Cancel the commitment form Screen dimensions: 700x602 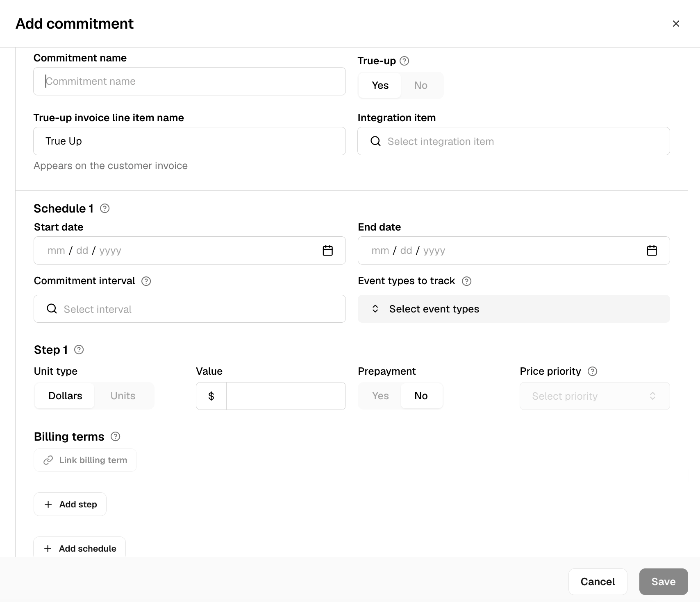pyautogui.click(x=598, y=582)
